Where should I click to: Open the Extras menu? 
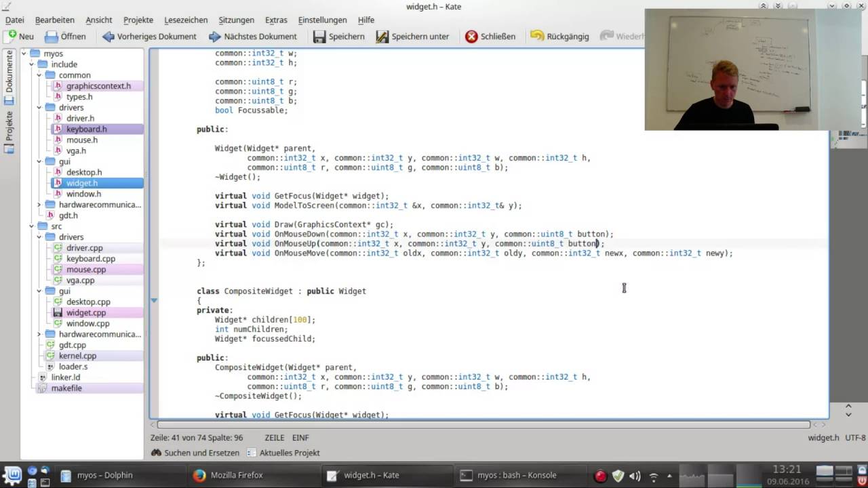(x=276, y=20)
